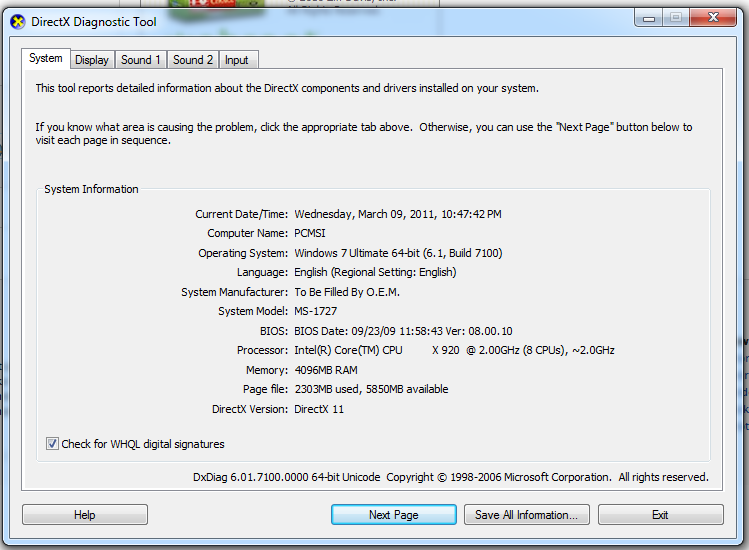Click the system model value MS-1727
The image size is (749, 550).
tap(315, 311)
